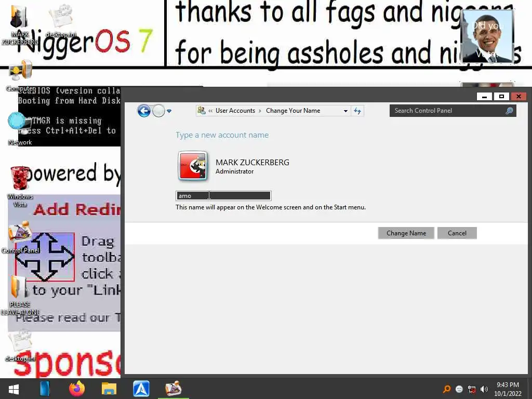
Task: Click the MARK ZUCKERBERG account name text
Action: pyautogui.click(x=252, y=163)
